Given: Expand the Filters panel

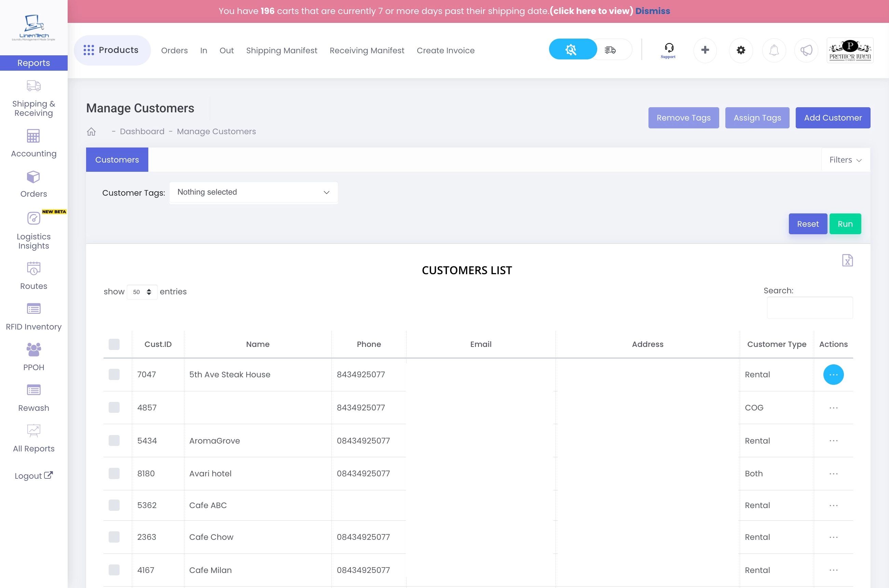Looking at the screenshot, I should point(845,160).
